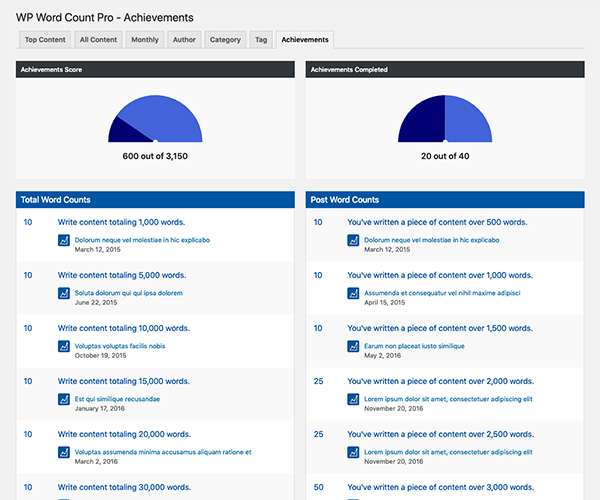
Task: Open 'Lorem ipsum dolor' link under 2,500 words achievement
Action: 448,452
